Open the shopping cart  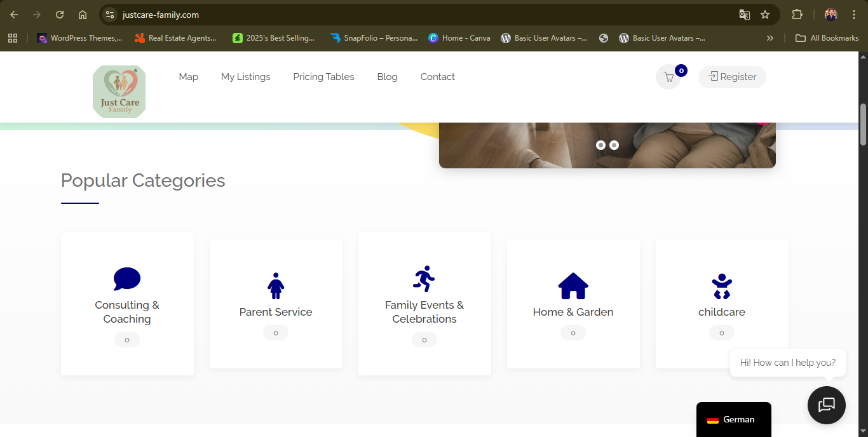click(668, 77)
